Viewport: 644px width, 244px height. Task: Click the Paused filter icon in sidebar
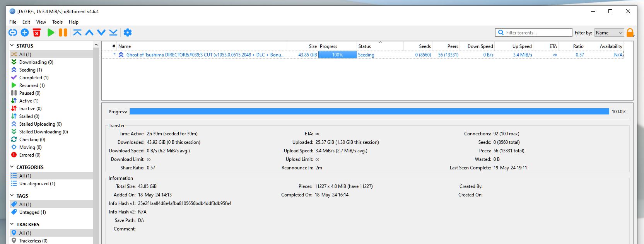pyautogui.click(x=14, y=93)
